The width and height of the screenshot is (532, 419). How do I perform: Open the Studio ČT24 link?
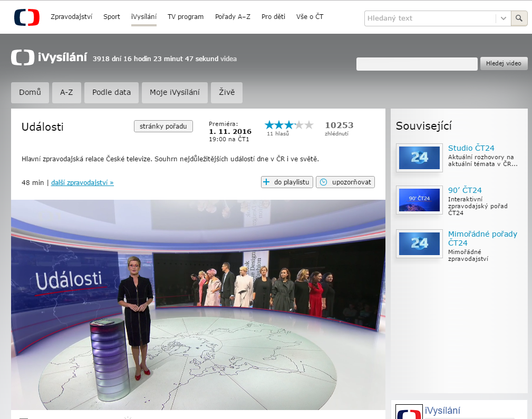[x=471, y=148]
